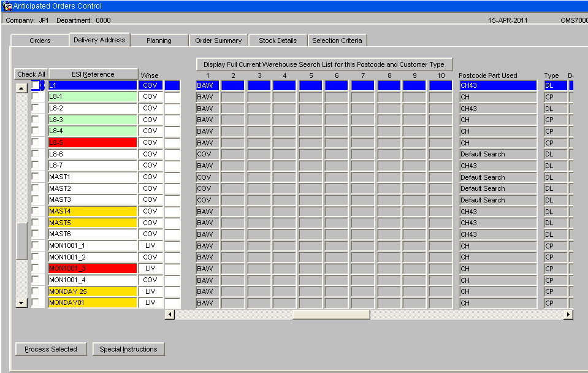
Task: Open the Selection Criteria tab
Action: point(337,40)
